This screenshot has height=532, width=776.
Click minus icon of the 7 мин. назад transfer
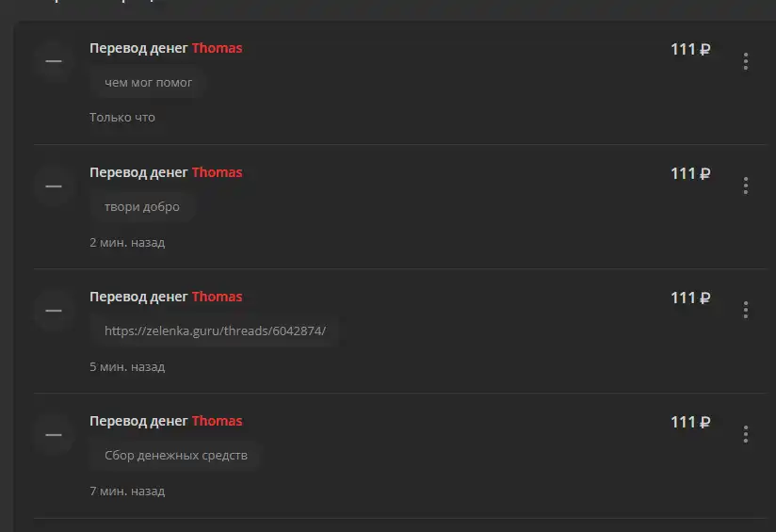pos(54,434)
